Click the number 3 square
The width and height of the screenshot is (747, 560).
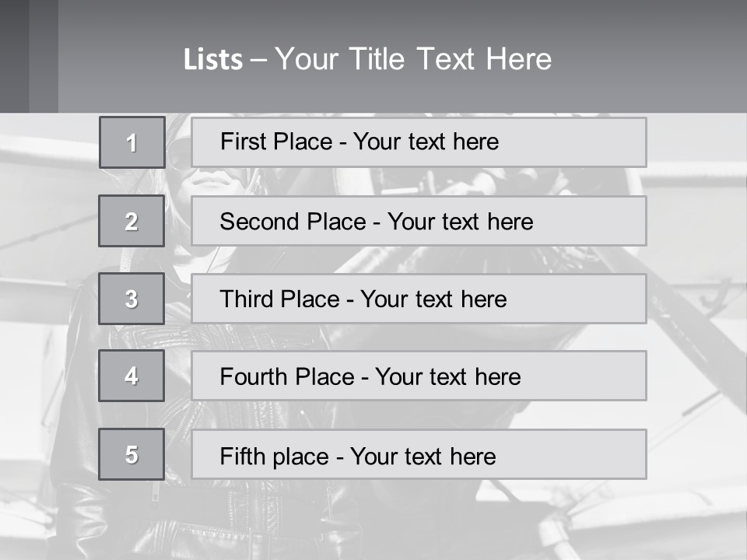132,299
